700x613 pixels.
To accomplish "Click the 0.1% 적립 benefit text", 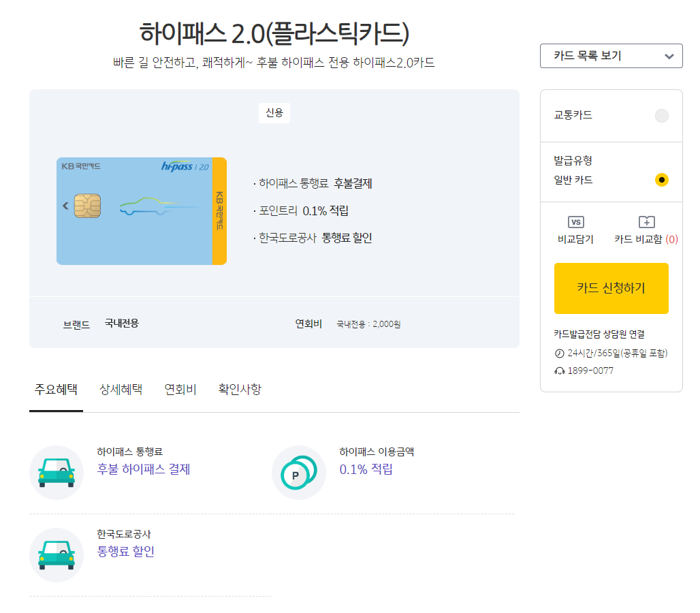I will coord(366,469).
